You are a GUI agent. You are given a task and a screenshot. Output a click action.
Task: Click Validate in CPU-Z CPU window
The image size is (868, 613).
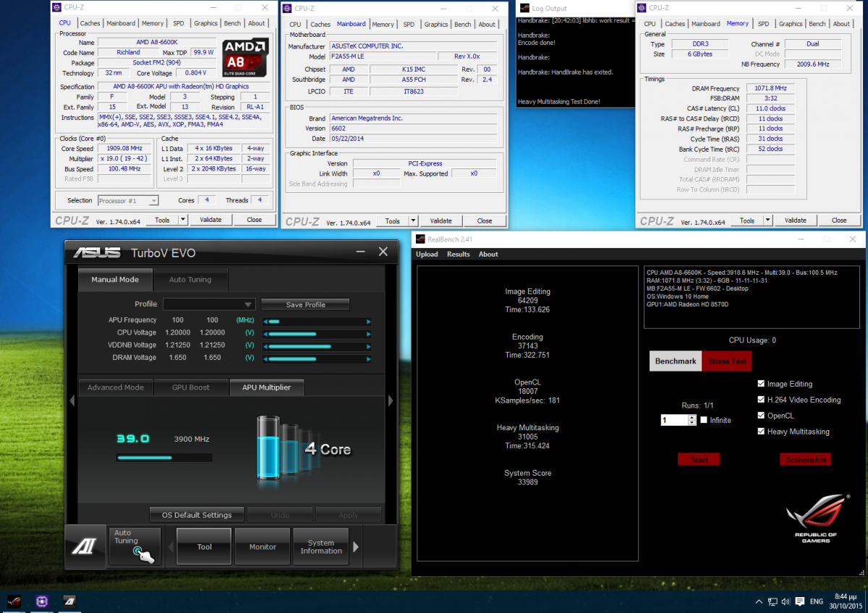coord(210,220)
